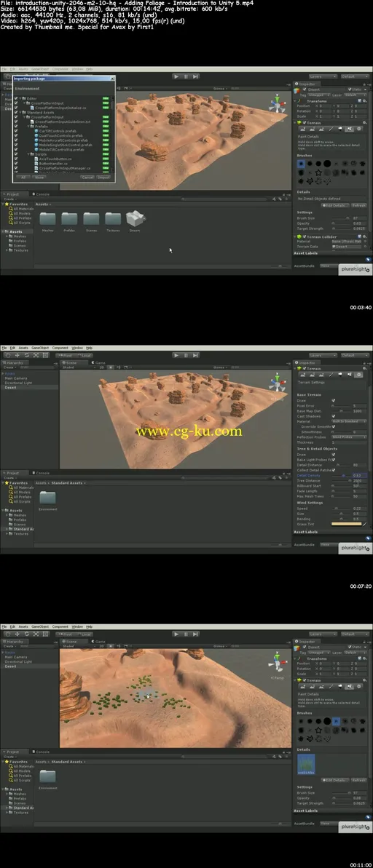Select grass detail thumbnail in 00:11:00 frame
The width and height of the screenshot is (373, 868).
tap(306, 764)
